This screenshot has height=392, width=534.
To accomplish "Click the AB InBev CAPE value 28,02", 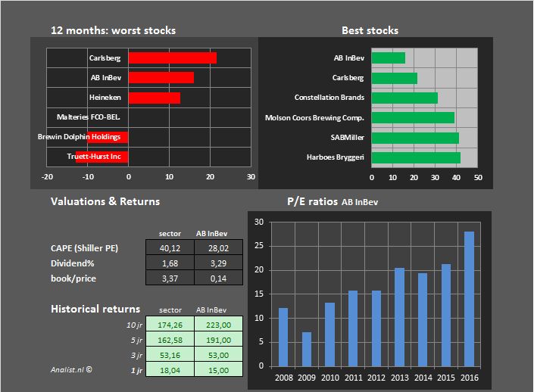I will point(218,247).
